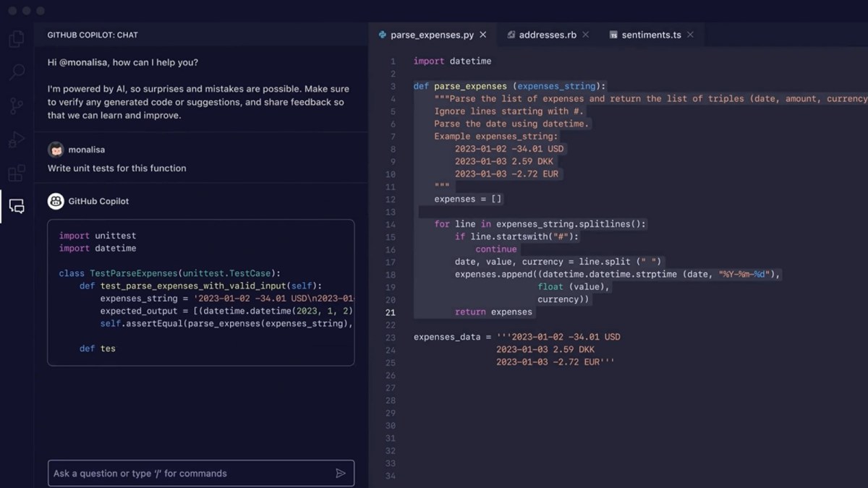Image resolution: width=868 pixels, height=488 pixels.
Task: Click the Ruby icon on the addresses.rb tab
Action: (511, 34)
